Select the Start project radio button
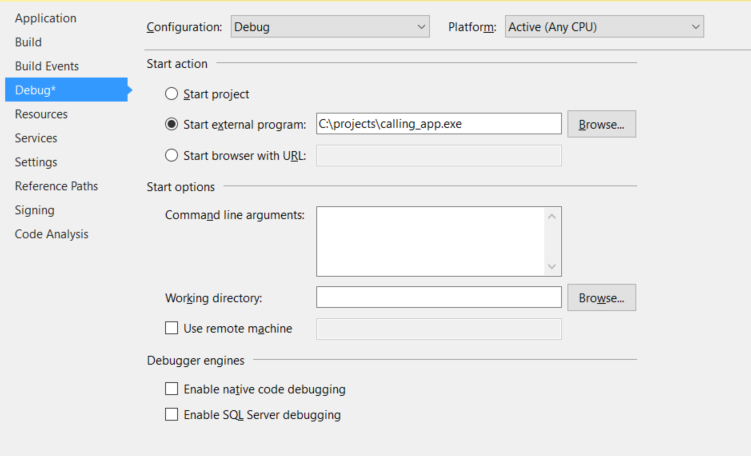This screenshot has width=751, height=456. point(172,94)
